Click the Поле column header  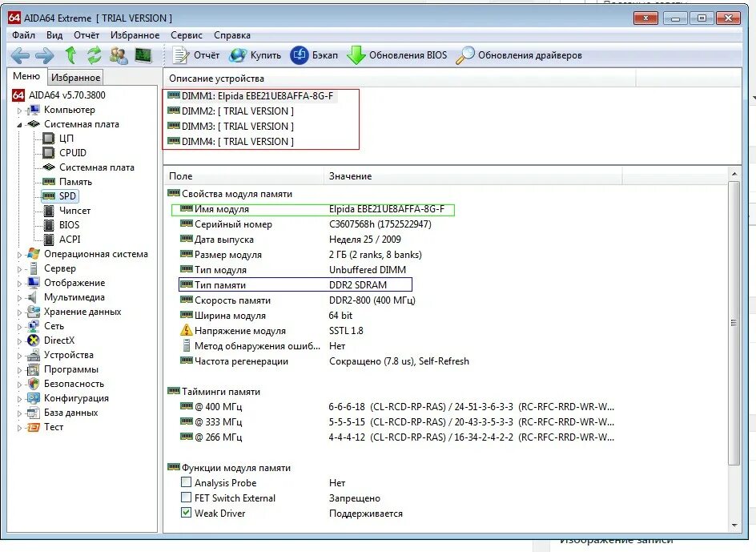coord(244,176)
